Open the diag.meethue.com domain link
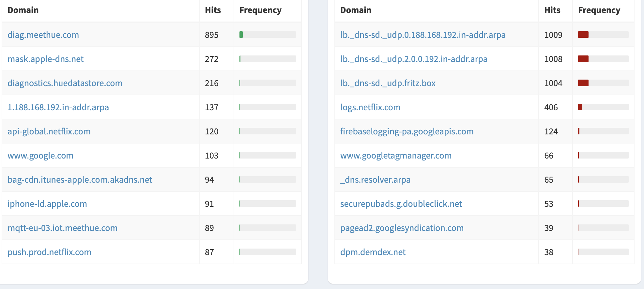Viewport: 644px width, 289px height. (x=43, y=35)
